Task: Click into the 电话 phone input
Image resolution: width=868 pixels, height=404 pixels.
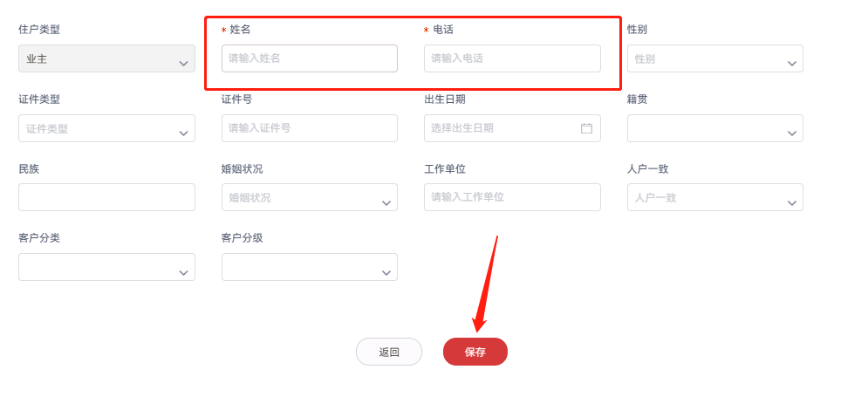Action: 512,58
